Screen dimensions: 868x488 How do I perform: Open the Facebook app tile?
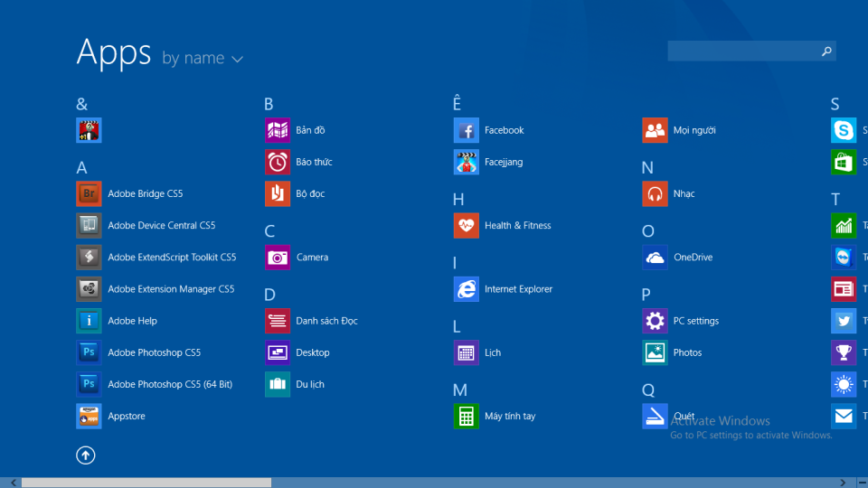tap(466, 130)
